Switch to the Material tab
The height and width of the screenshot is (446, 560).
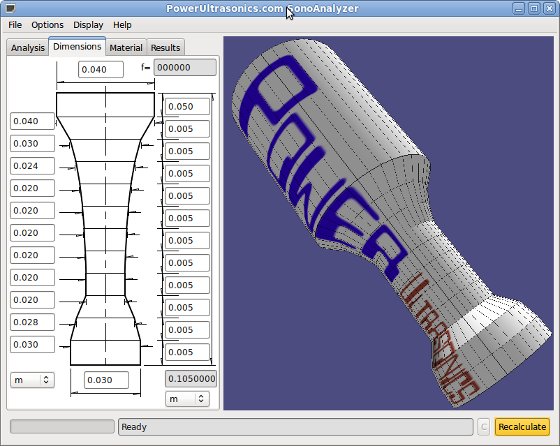126,47
